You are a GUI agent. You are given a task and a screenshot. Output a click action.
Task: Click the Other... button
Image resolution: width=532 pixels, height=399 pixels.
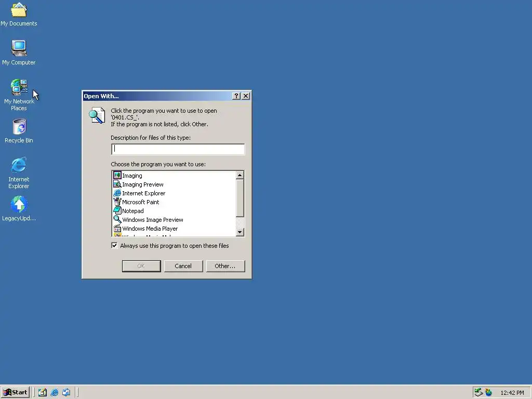click(225, 266)
